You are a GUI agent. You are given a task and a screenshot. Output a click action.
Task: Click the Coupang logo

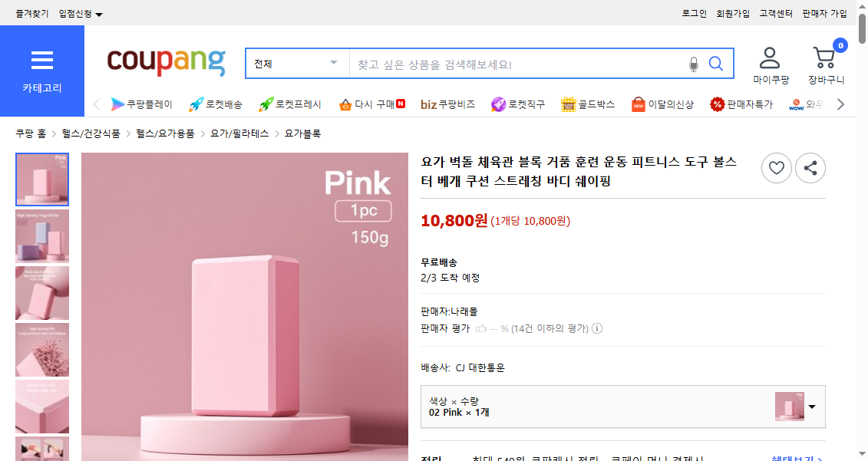(x=166, y=62)
